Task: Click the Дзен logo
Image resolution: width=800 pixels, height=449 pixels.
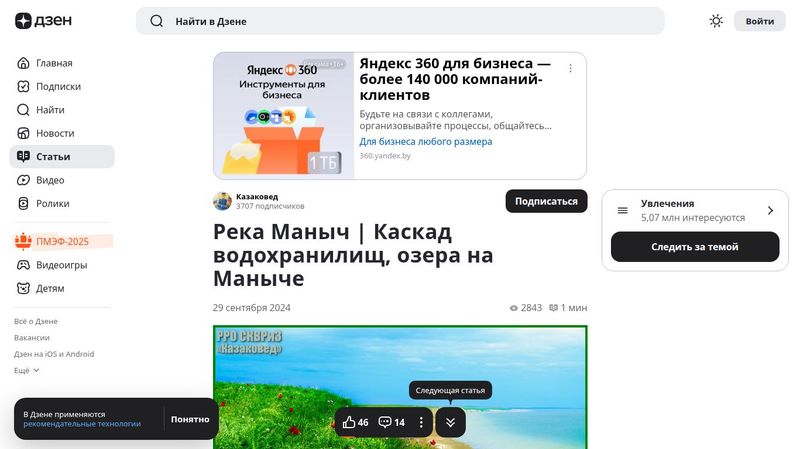Action: 43,21
